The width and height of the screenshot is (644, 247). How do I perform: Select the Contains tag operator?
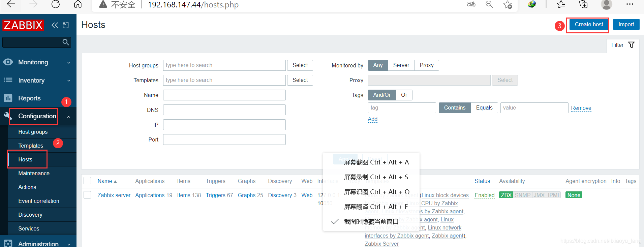[455, 107]
